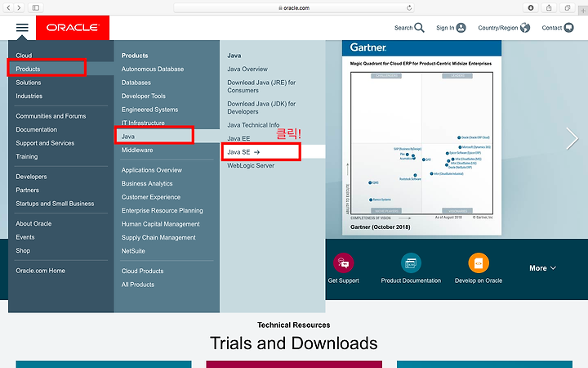The height and width of the screenshot is (368, 588).
Task: Click the Develop on Oracle icon
Action: [x=479, y=263]
